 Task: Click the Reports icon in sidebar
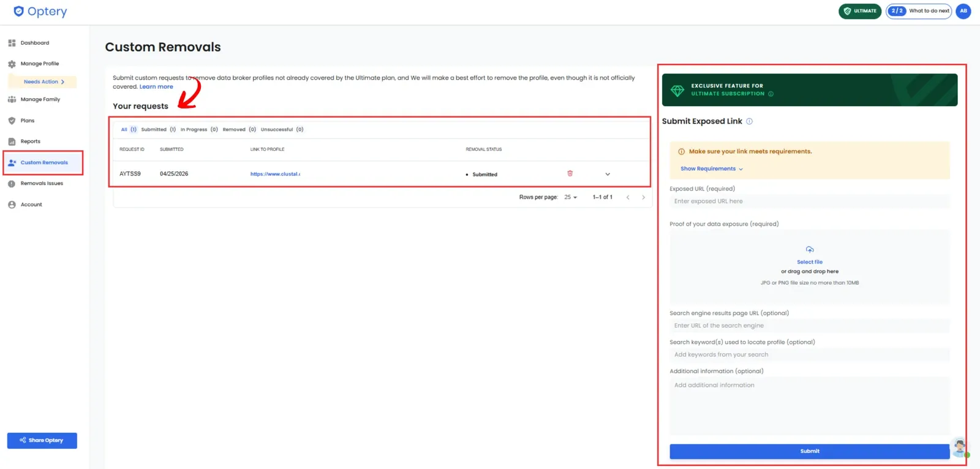pyautogui.click(x=12, y=142)
